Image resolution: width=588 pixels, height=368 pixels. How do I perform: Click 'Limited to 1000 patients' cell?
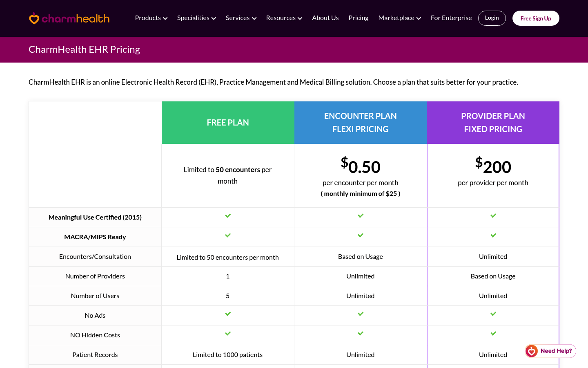click(x=228, y=355)
